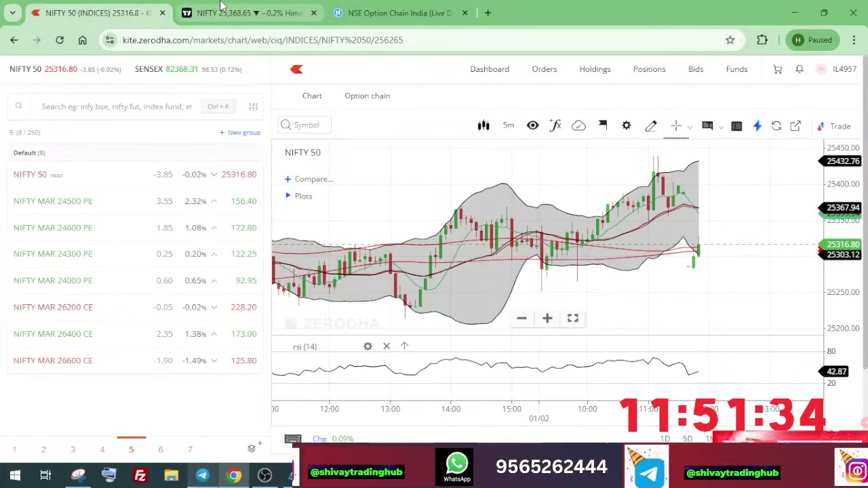Go to Positions
This screenshot has width=868, height=488.
[x=649, y=69]
